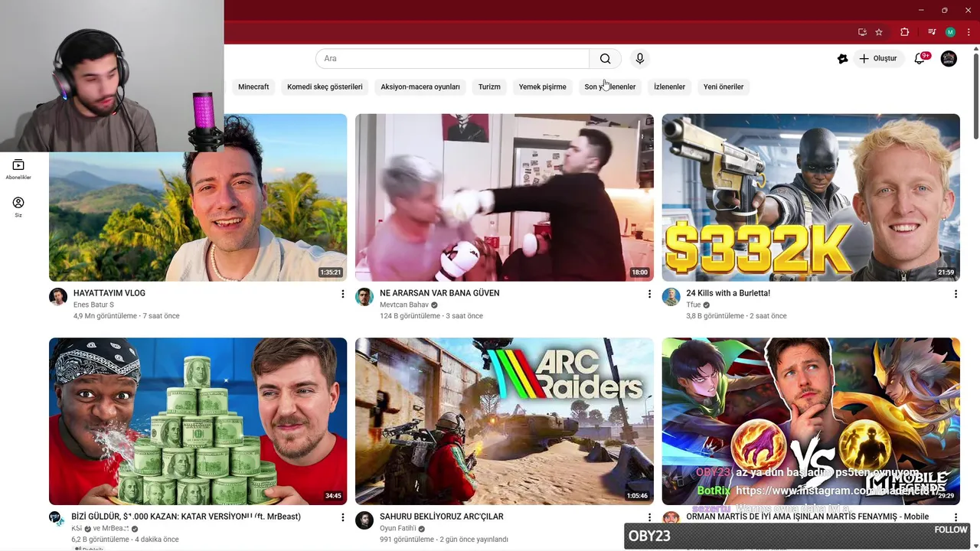The width and height of the screenshot is (980, 551).
Task: Select the Yeni öneriler chip
Action: click(x=724, y=86)
